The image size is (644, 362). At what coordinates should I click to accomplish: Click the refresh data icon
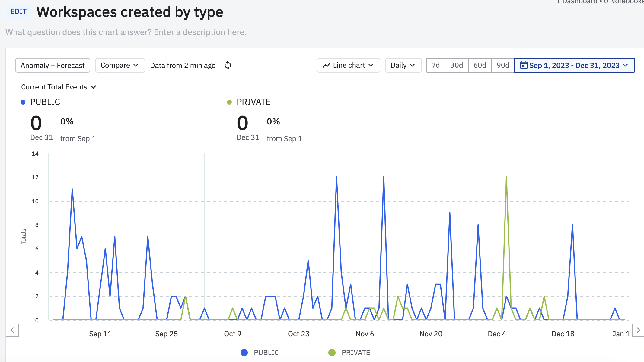(228, 65)
